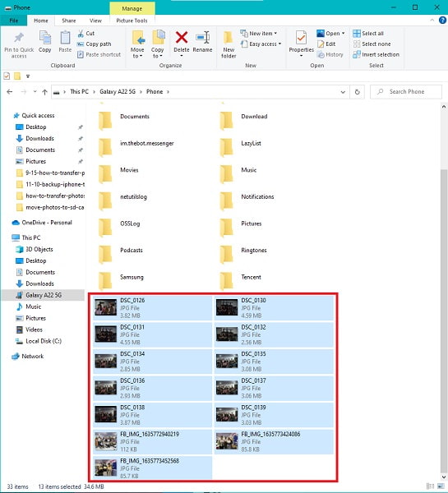
Task: Select the FB_IMG_1635773424086 file
Action: (274, 441)
